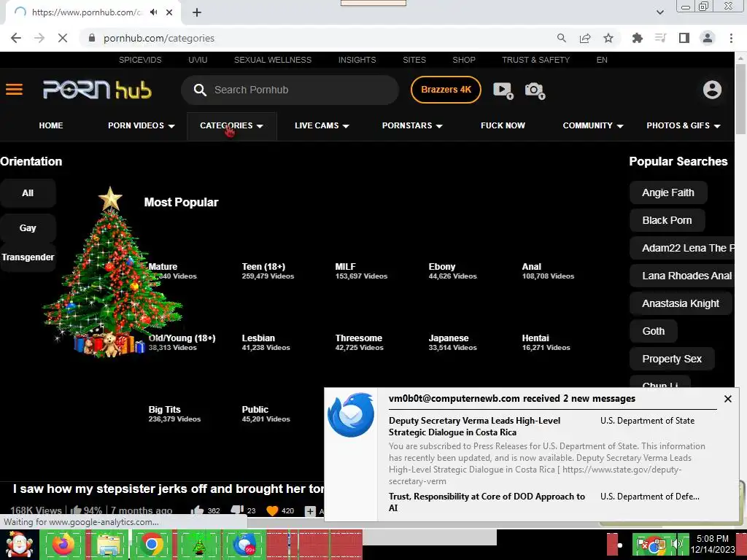Open Thunderbird from the taskbar
The height and width of the screenshot is (560, 747).
pyautogui.click(x=244, y=544)
